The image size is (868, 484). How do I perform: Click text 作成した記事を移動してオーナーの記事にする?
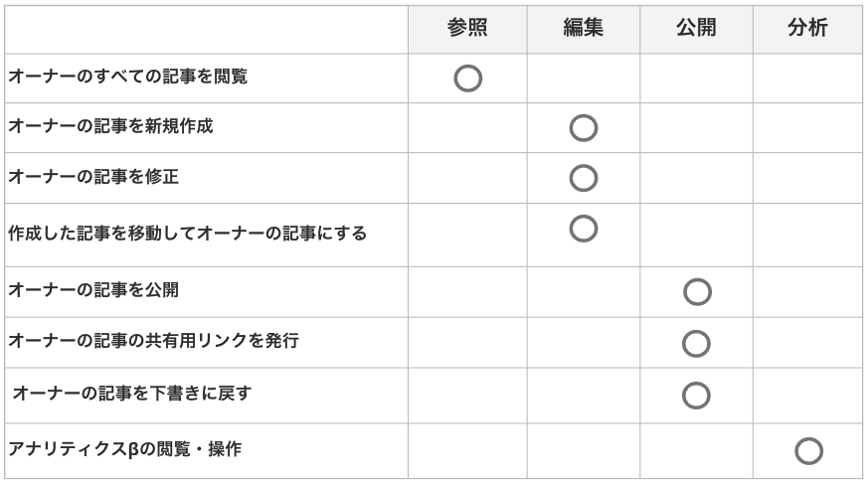pyautogui.click(x=188, y=234)
